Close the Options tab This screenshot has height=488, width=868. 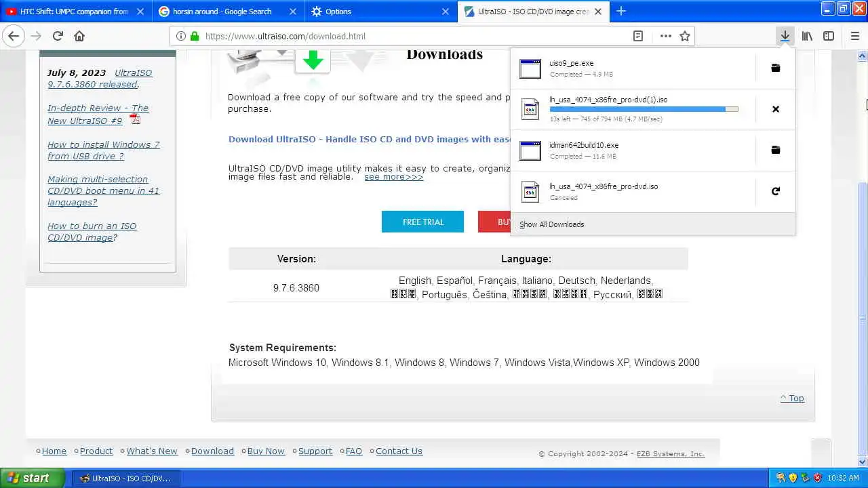point(446,12)
